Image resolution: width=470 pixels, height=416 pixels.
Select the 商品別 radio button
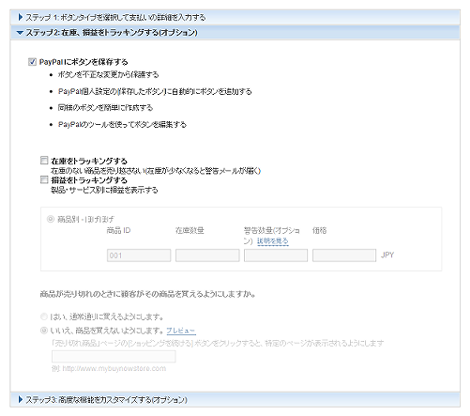(x=51, y=219)
